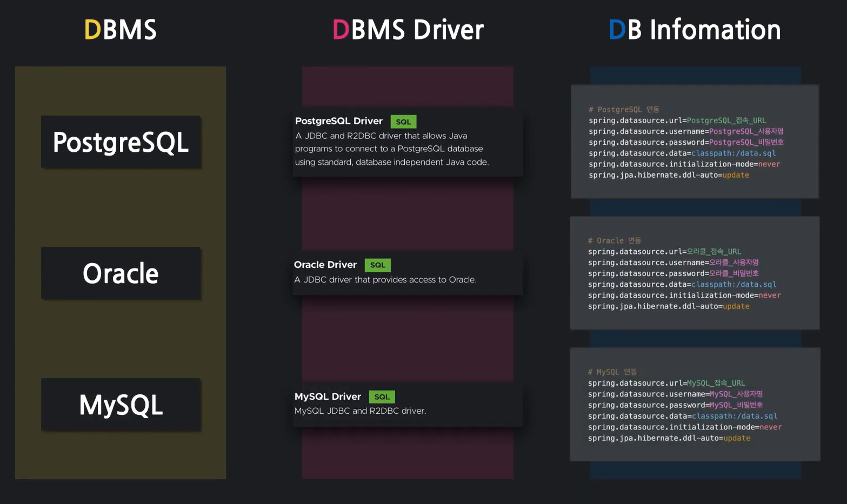
Task: Click the SQL badge beside PostgreSQL Driver
Action: (403, 122)
